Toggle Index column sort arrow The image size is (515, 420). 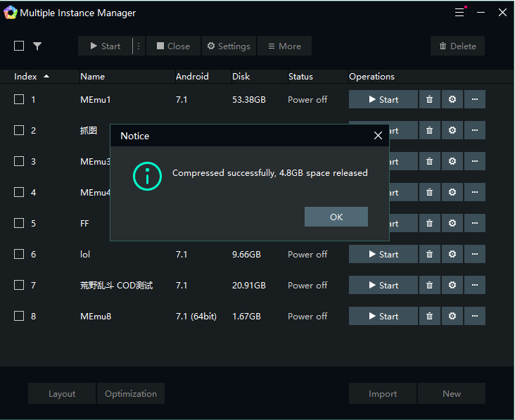(x=46, y=76)
